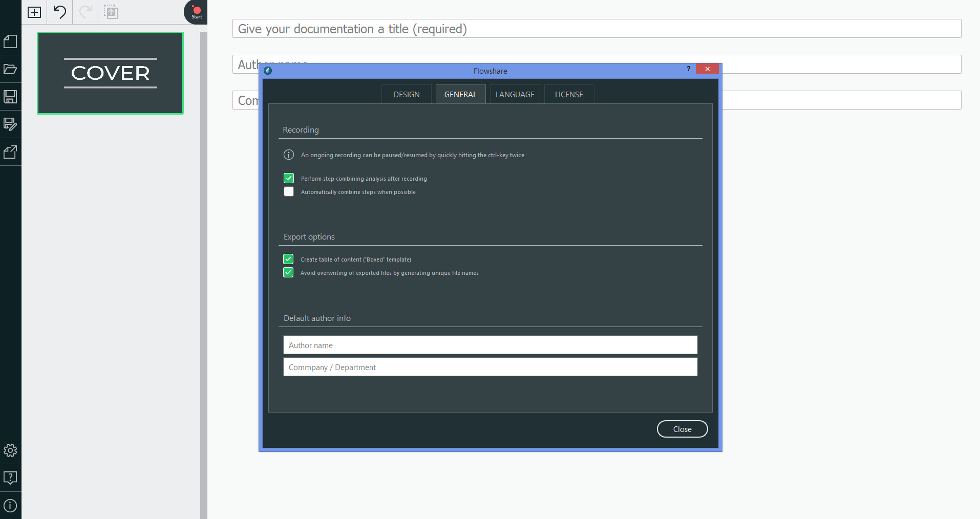Uncheck create table of content option

(x=288, y=259)
